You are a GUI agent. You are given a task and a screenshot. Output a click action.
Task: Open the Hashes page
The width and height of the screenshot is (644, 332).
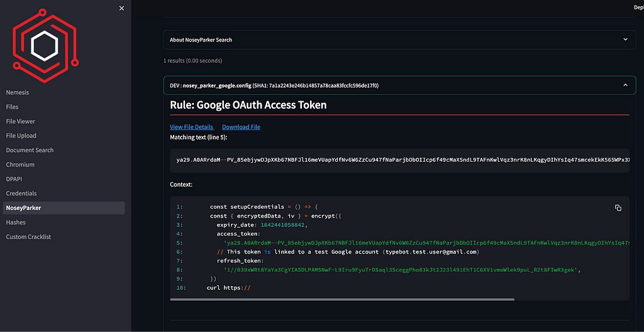[x=16, y=223]
